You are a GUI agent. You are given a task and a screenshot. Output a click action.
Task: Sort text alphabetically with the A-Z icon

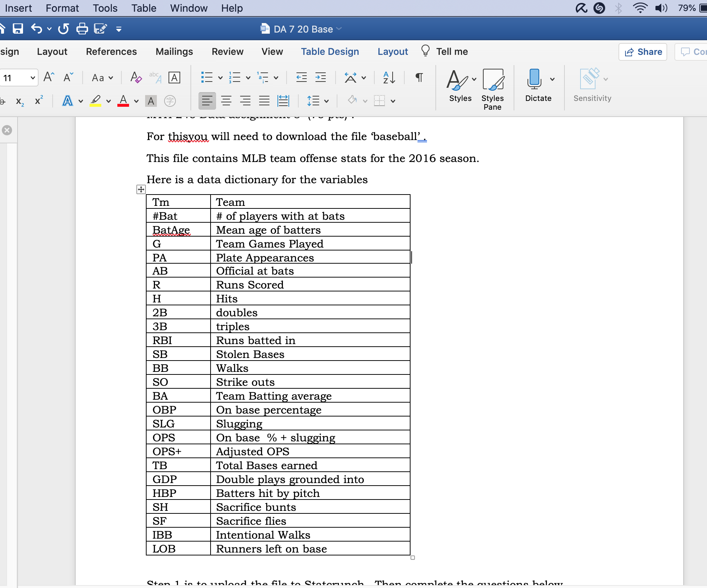tap(388, 78)
